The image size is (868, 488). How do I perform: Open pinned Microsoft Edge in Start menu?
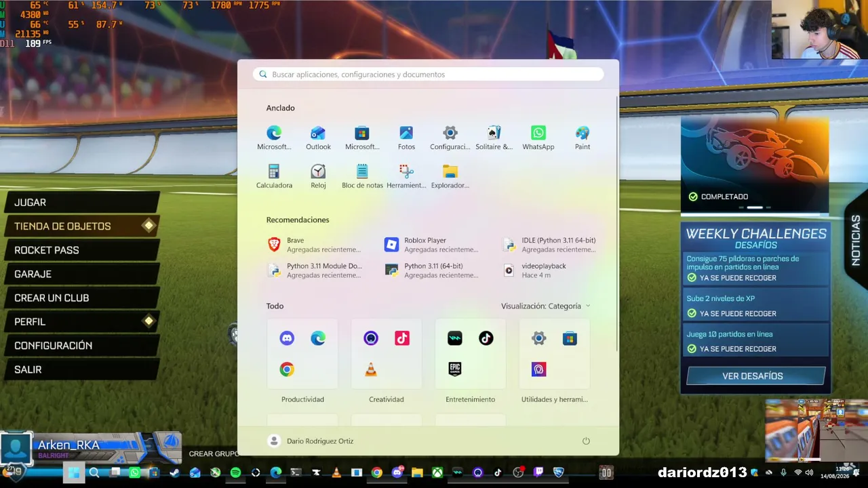[x=274, y=138]
